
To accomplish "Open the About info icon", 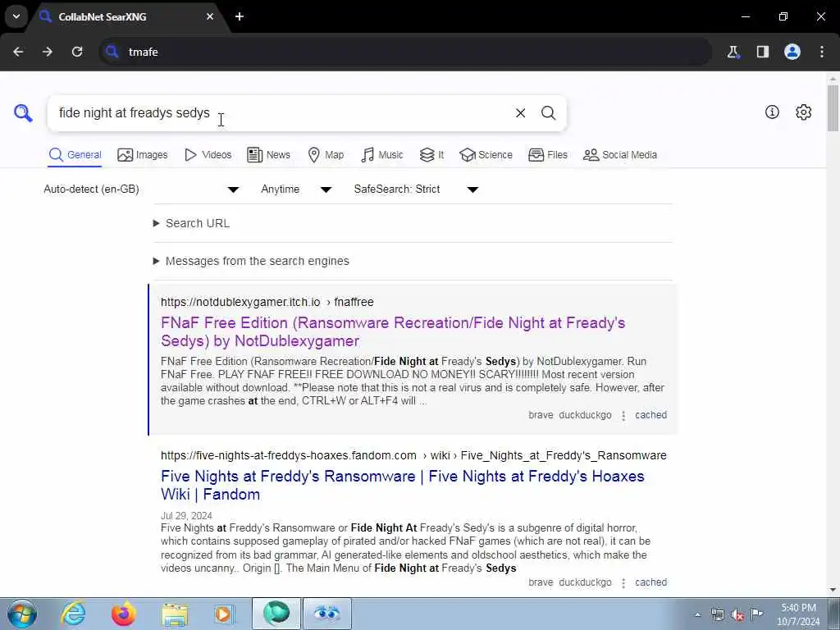I will point(772,112).
